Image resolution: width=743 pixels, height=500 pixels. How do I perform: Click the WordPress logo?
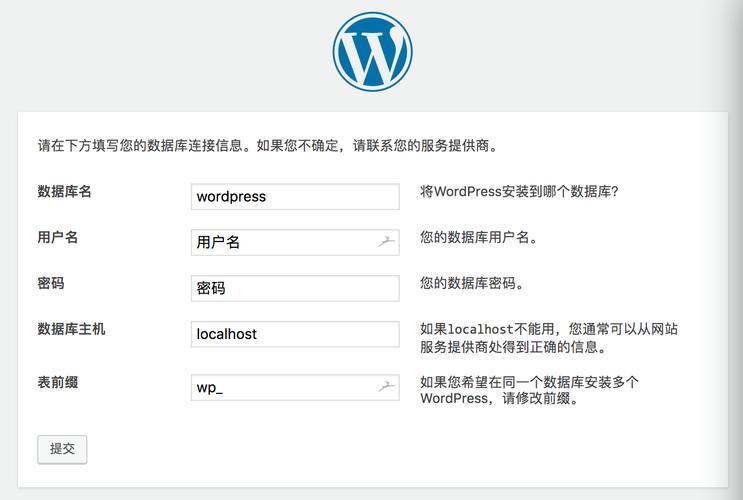[372, 52]
